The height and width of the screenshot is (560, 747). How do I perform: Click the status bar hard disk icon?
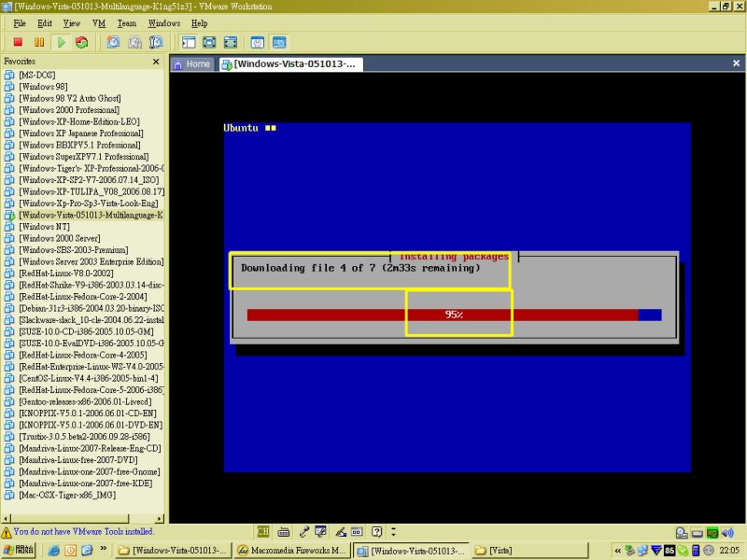(697, 533)
